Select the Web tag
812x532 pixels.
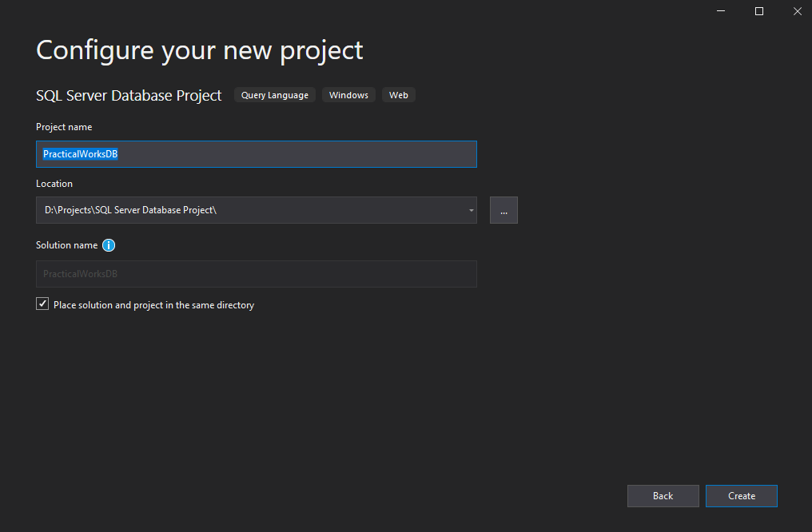click(399, 95)
